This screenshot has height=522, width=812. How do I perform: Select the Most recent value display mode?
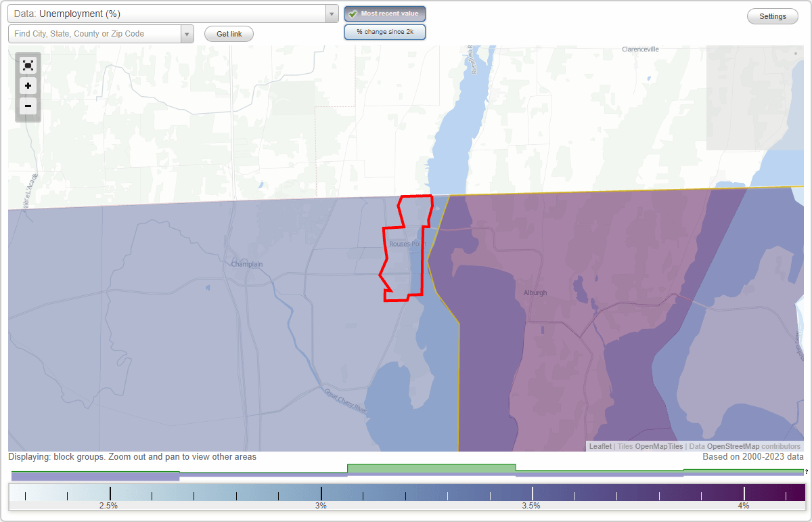[384, 13]
